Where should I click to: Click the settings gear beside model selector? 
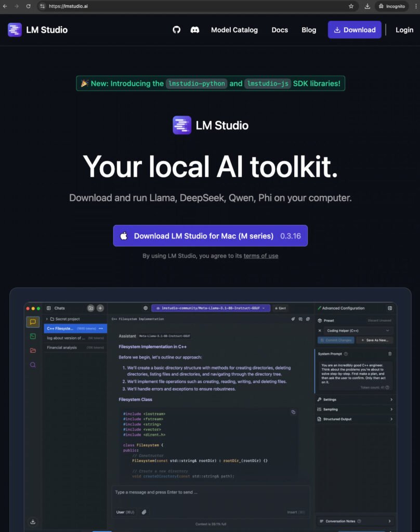[146, 308]
